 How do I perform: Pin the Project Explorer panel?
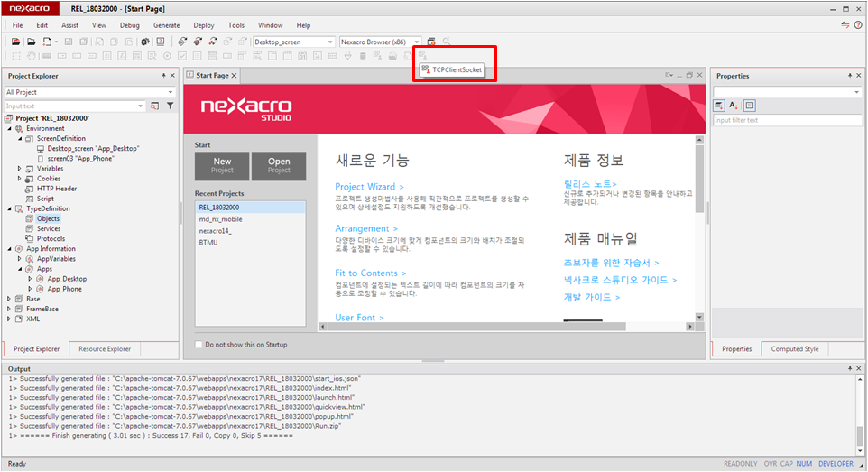(163, 76)
